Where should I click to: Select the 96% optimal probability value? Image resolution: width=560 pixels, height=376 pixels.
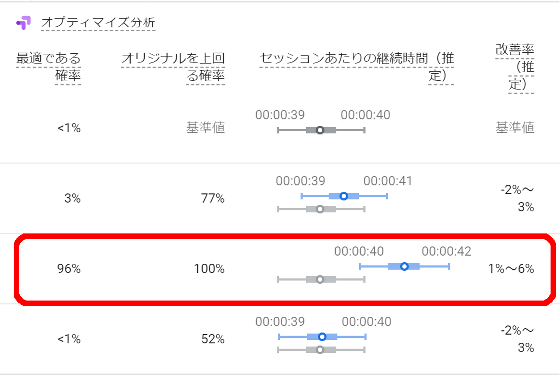[x=69, y=269]
